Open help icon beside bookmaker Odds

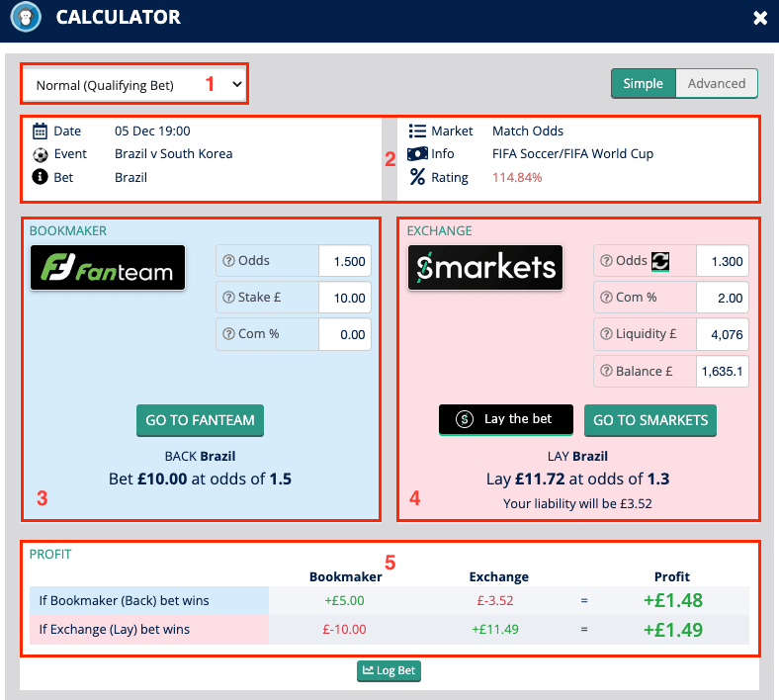coord(228,261)
